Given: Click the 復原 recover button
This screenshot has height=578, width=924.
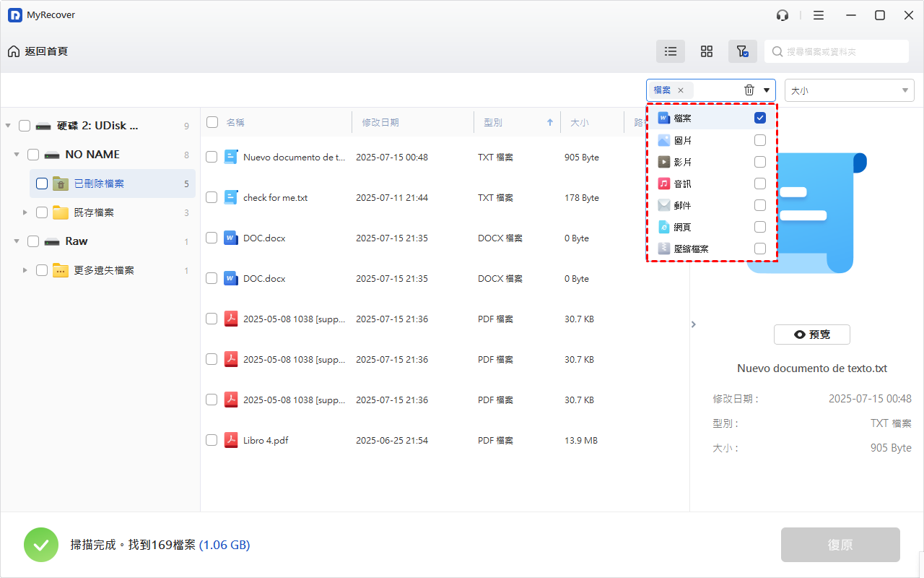Looking at the screenshot, I should pos(840,545).
